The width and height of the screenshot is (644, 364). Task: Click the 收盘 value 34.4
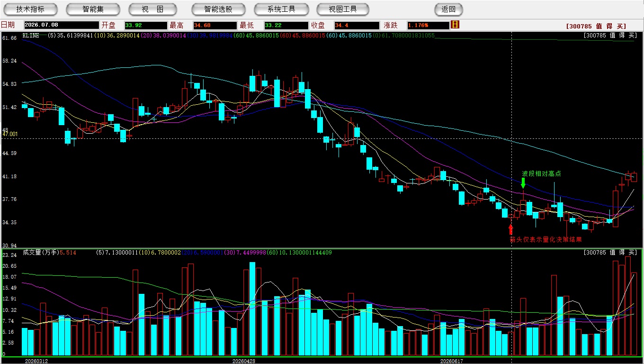356,25
